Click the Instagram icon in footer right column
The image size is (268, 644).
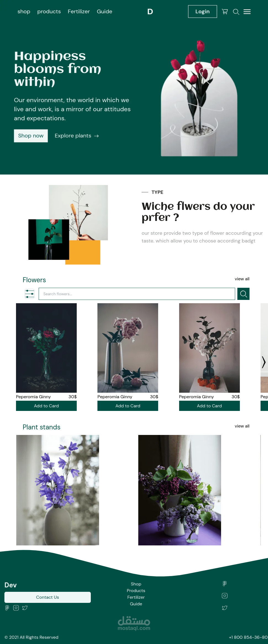click(225, 596)
